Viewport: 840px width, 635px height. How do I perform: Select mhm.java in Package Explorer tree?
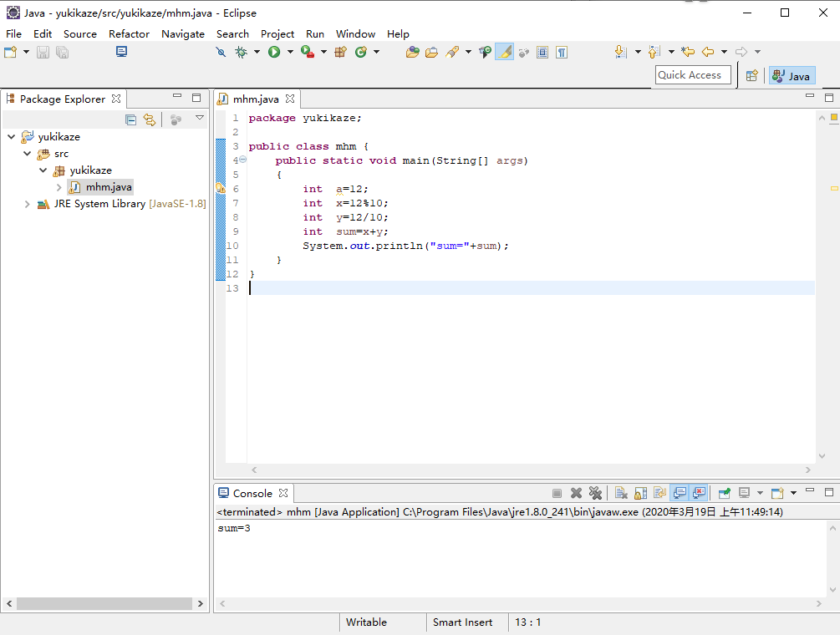108,187
